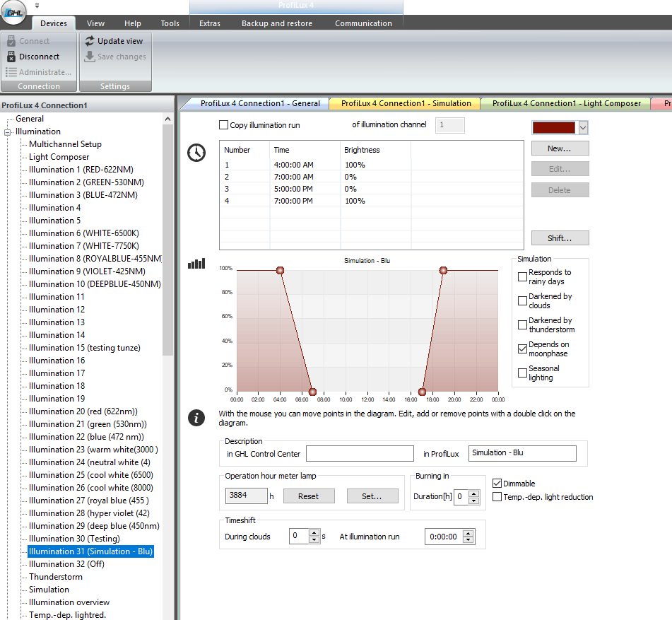Uncheck the Dimmable option
This screenshot has width=672, height=620.
[x=497, y=484]
